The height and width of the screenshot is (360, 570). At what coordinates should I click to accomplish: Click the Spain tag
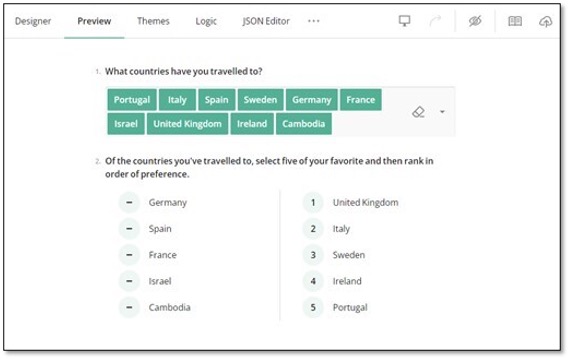click(217, 100)
